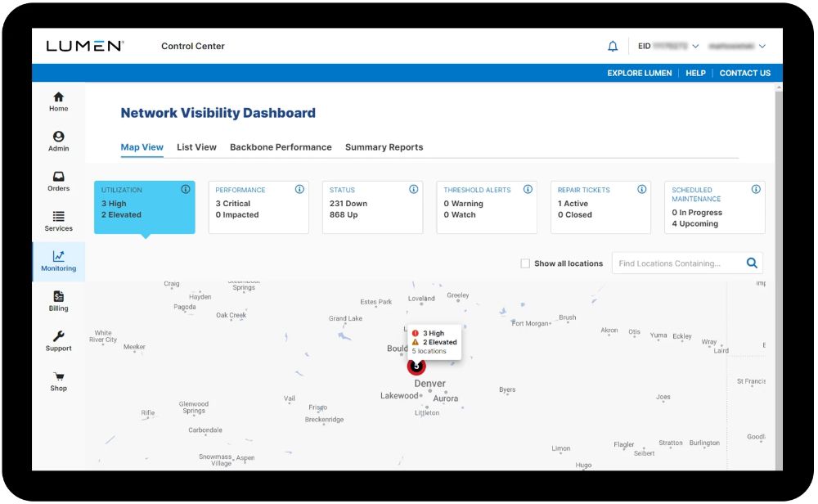Click the search magnifier icon
The image size is (818, 504).
click(x=752, y=263)
